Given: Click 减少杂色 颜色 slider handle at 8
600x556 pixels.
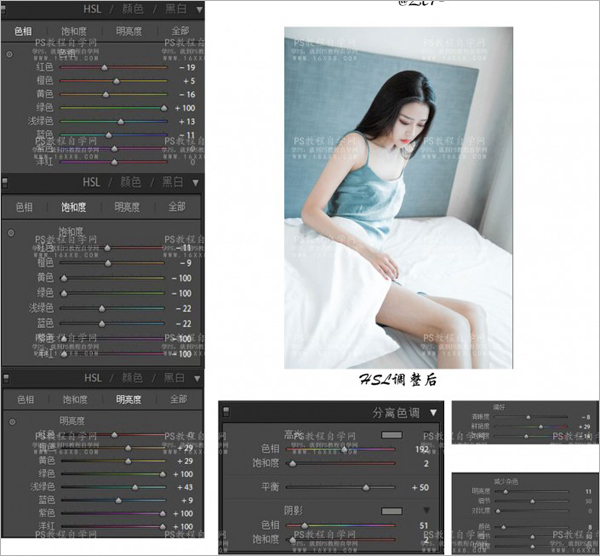Looking at the screenshot, I should pyautogui.click(x=504, y=527).
